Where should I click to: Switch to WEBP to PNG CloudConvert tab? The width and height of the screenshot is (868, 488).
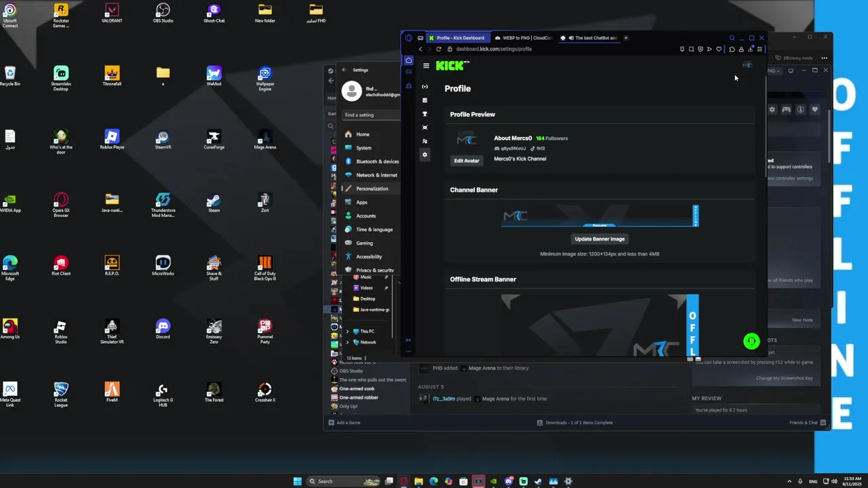click(523, 38)
